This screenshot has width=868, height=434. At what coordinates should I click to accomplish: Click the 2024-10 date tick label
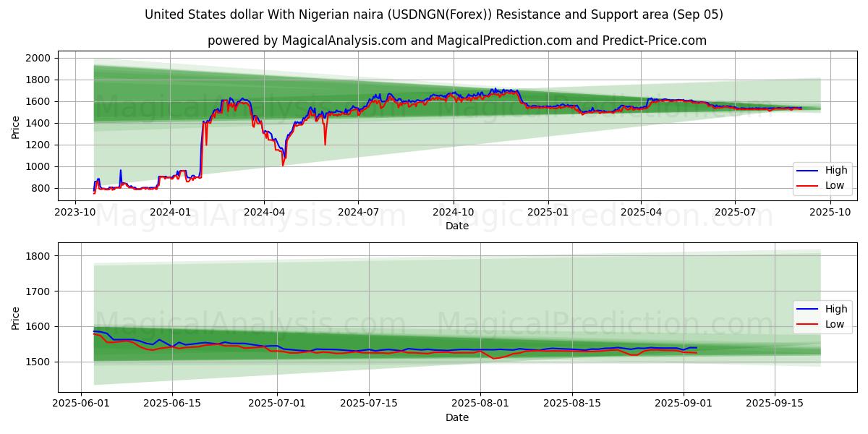click(454, 211)
